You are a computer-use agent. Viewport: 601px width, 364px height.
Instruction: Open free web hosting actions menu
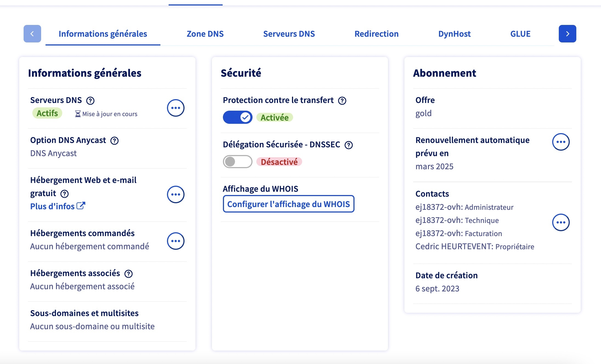point(175,194)
